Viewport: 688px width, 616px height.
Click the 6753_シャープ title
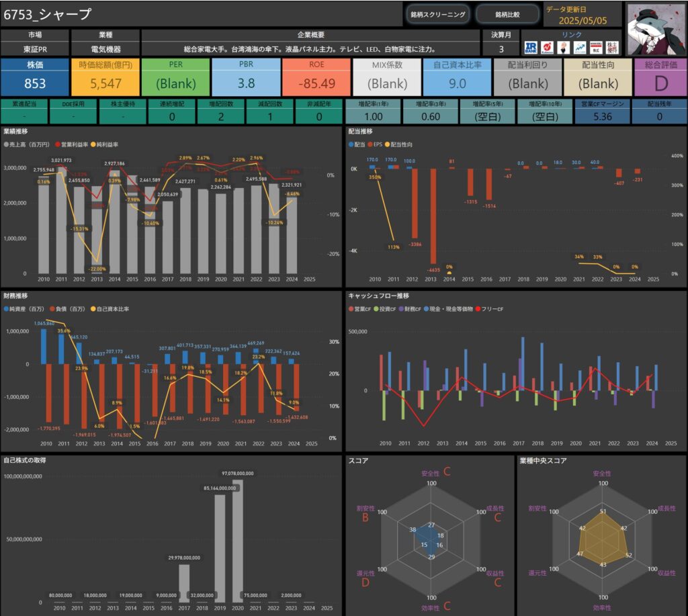[x=48, y=15]
